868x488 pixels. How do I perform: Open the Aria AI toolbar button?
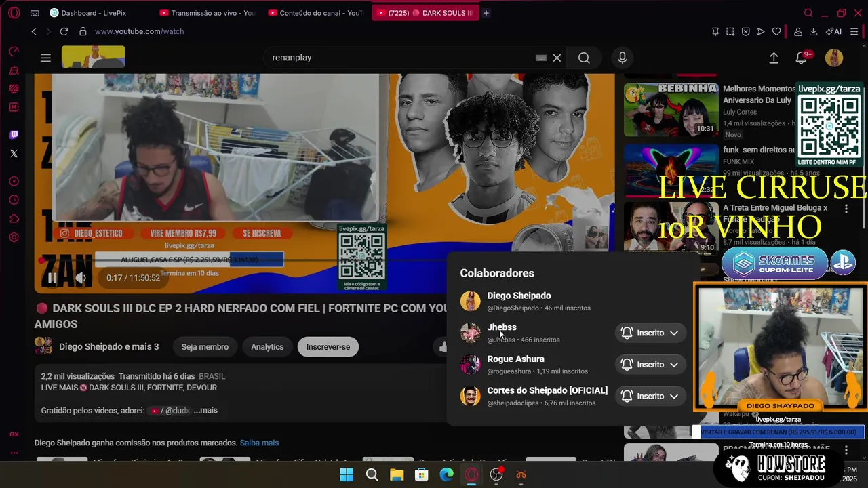coord(833,31)
